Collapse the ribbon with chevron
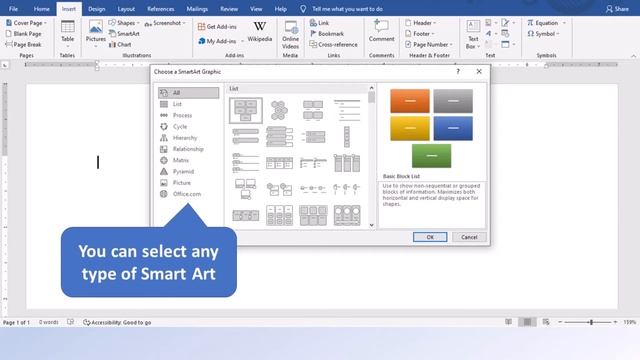This screenshot has width=640, height=360. click(x=633, y=56)
